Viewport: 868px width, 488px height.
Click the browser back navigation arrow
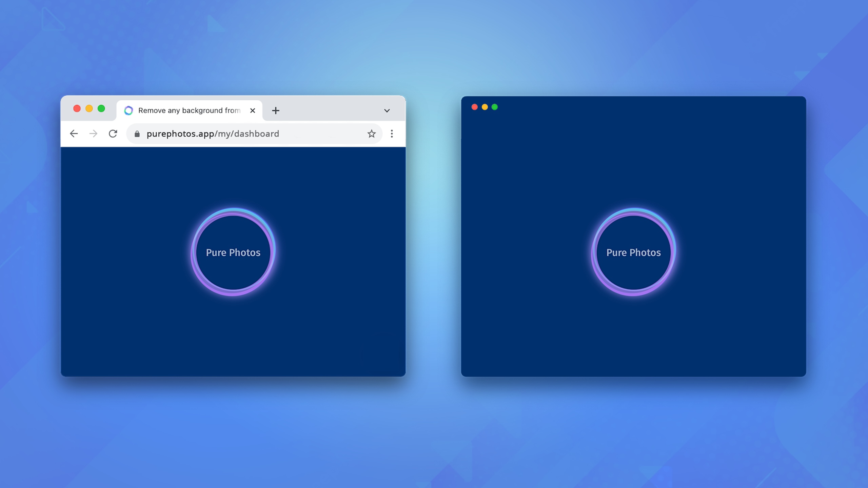coord(75,134)
